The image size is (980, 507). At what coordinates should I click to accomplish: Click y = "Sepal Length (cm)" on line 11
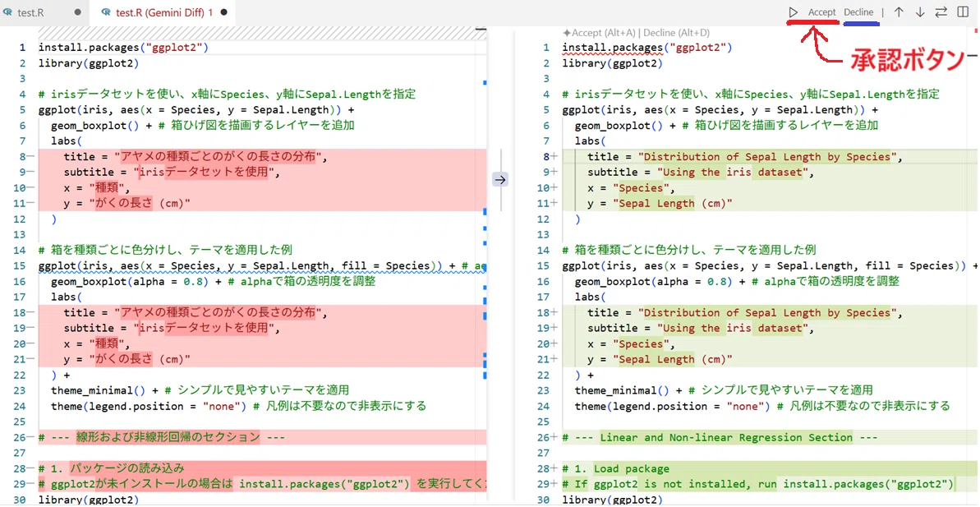click(660, 203)
